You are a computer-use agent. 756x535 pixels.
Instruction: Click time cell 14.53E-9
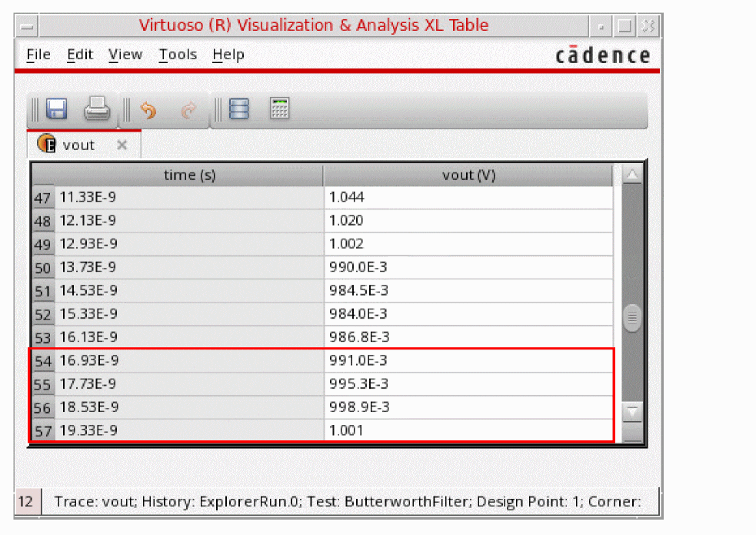tap(189, 290)
